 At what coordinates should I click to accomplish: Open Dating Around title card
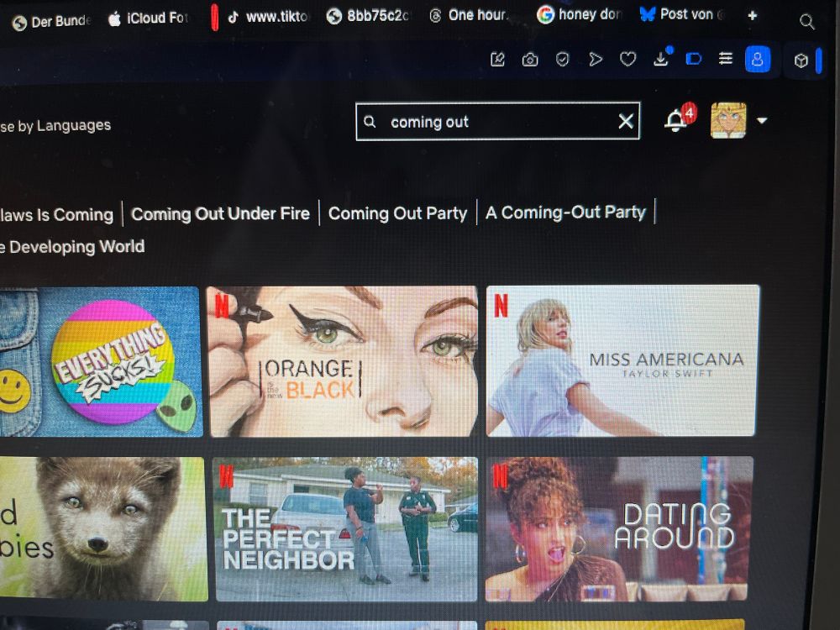click(618, 528)
